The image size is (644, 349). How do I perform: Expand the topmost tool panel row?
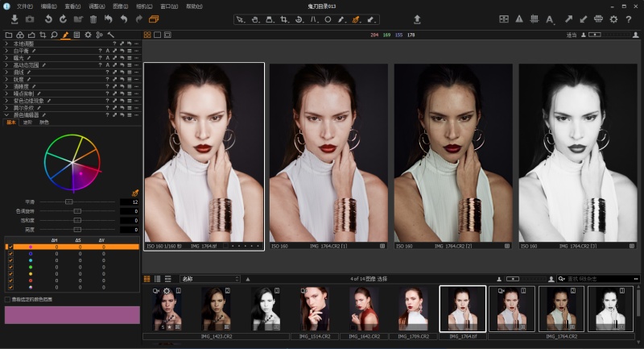[6, 44]
